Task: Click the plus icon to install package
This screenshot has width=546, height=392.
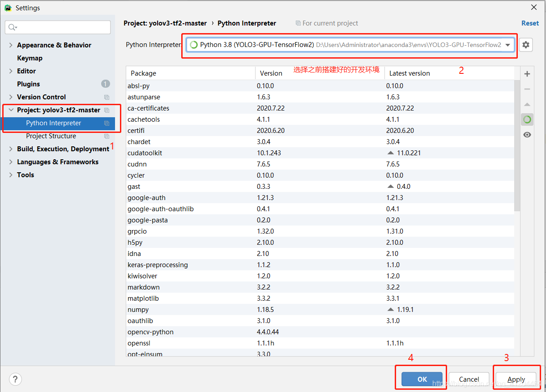Action: pyautogui.click(x=527, y=74)
